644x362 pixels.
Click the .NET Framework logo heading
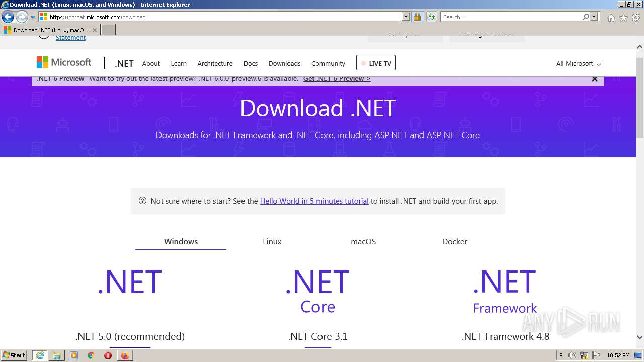(x=505, y=291)
